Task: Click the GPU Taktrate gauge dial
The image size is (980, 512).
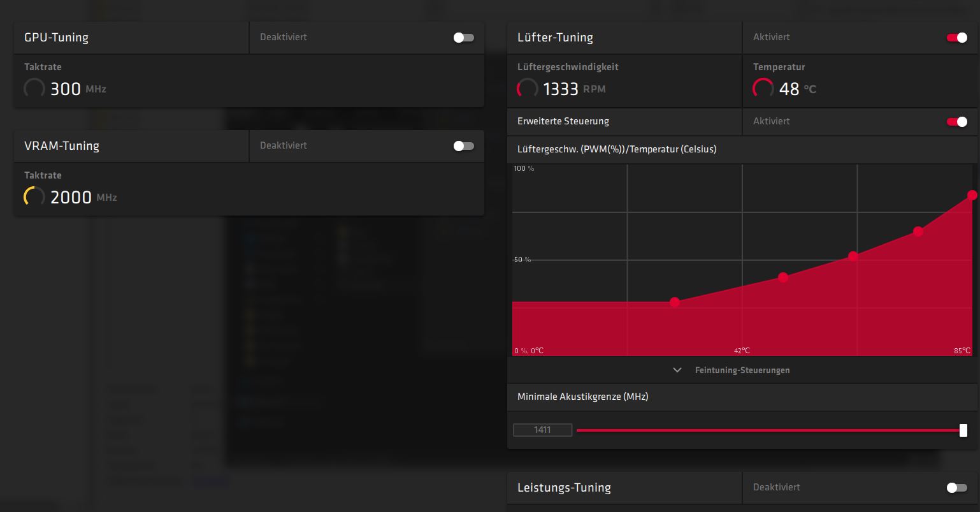Action: coord(34,89)
